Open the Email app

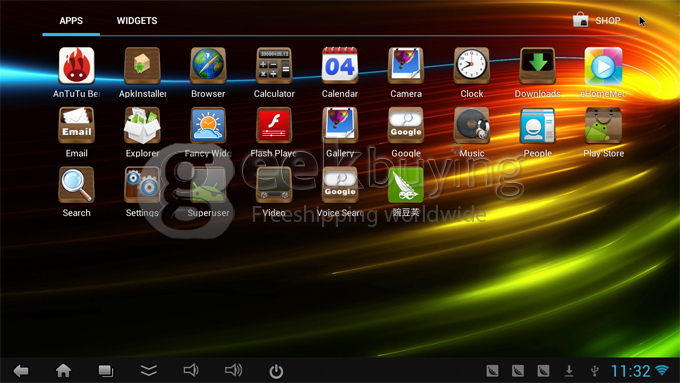tap(76, 125)
